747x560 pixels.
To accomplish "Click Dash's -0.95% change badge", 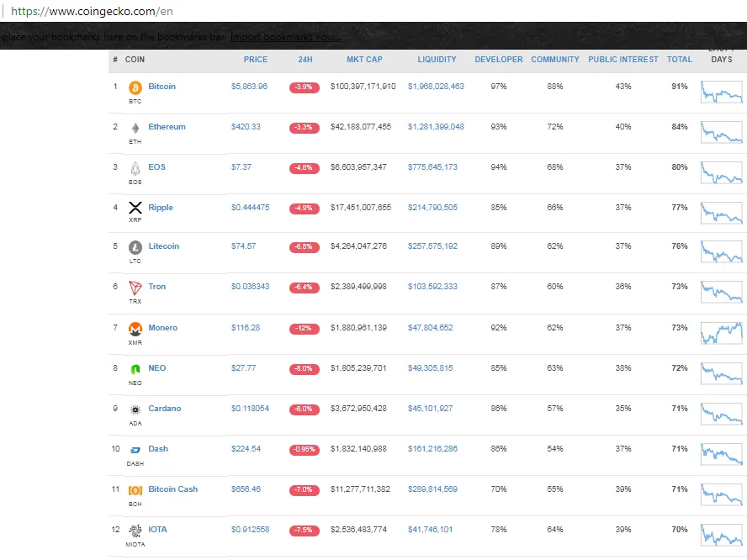I will [304, 450].
